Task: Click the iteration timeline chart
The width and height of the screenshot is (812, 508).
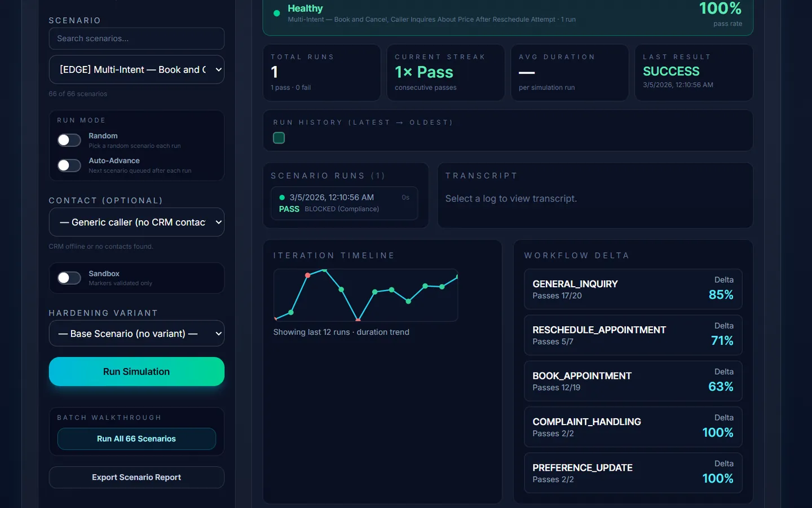Action: point(365,295)
